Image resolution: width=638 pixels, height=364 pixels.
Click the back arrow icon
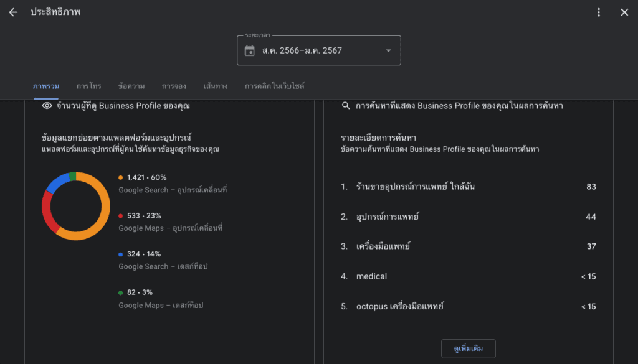tap(13, 12)
